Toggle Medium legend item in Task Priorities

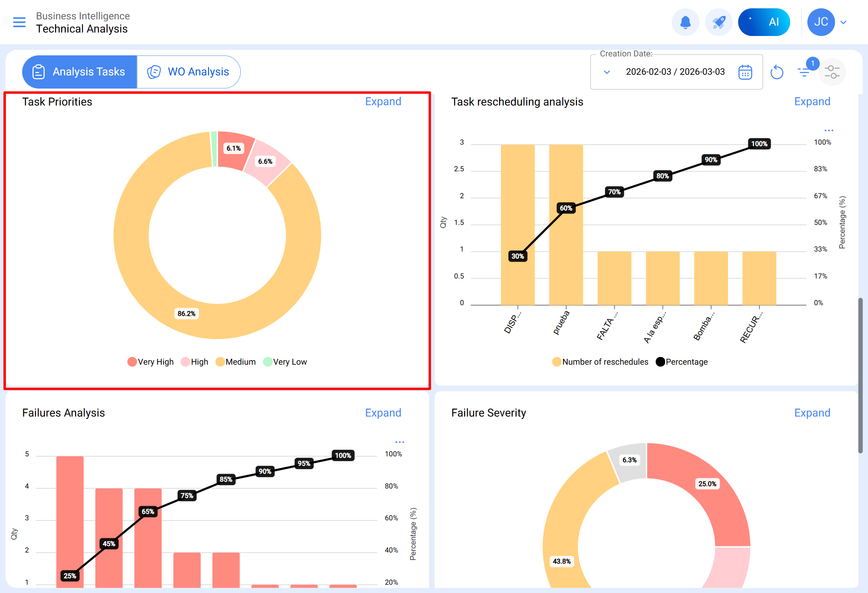(236, 362)
